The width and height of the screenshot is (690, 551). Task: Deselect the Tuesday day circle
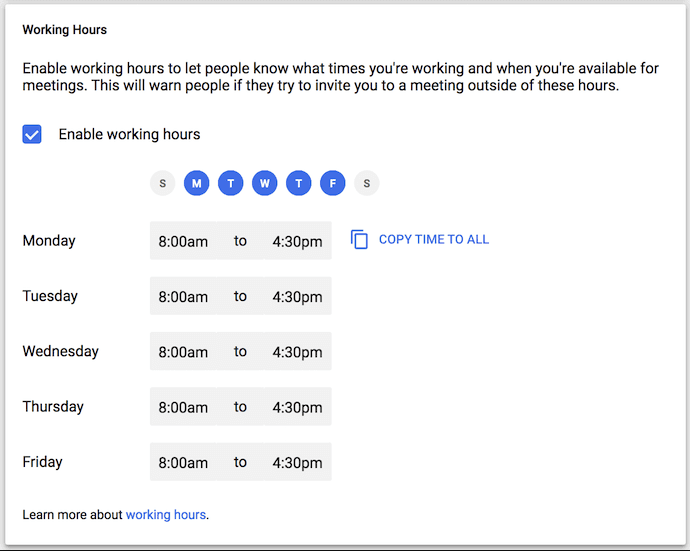pos(231,183)
